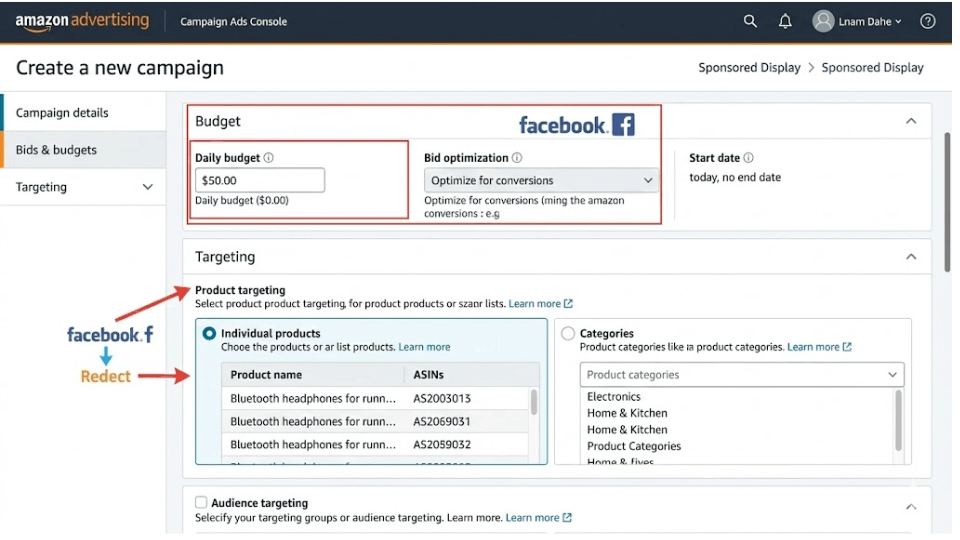
Task: Select the Categories radio button
Action: (x=568, y=334)
